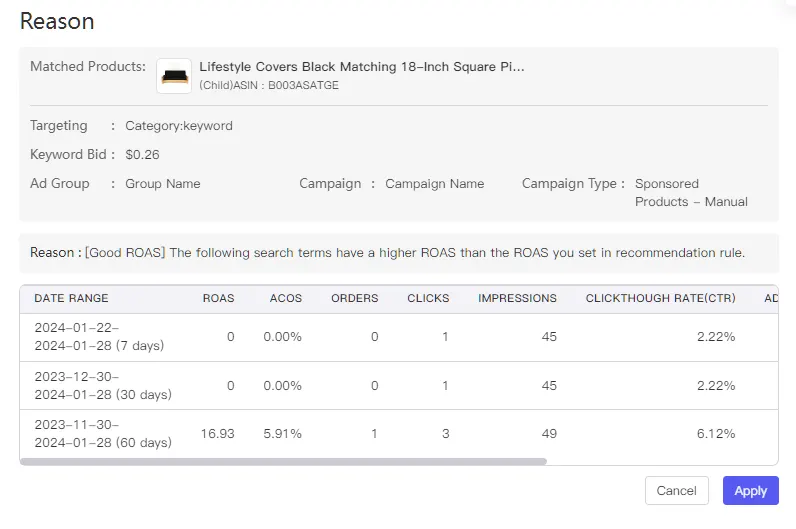Click the Reason dialog heading
The width and height of the screenshot is (796, 529).
[x=57, y=21]
